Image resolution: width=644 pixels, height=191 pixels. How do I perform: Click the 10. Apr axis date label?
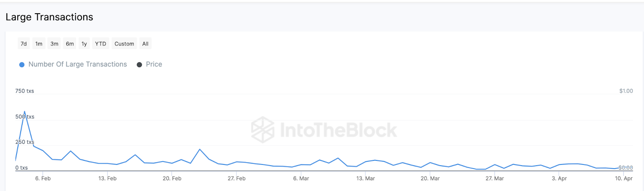click(x=623, y=179)
